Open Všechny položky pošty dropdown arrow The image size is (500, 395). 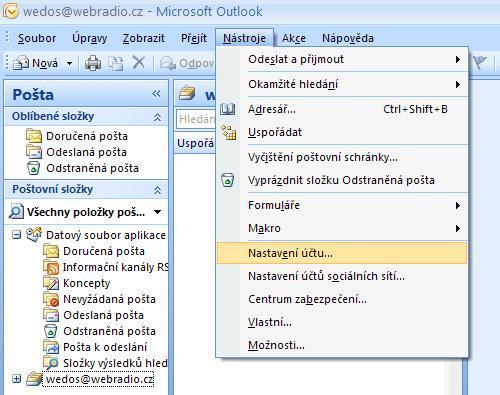[158, 212]
